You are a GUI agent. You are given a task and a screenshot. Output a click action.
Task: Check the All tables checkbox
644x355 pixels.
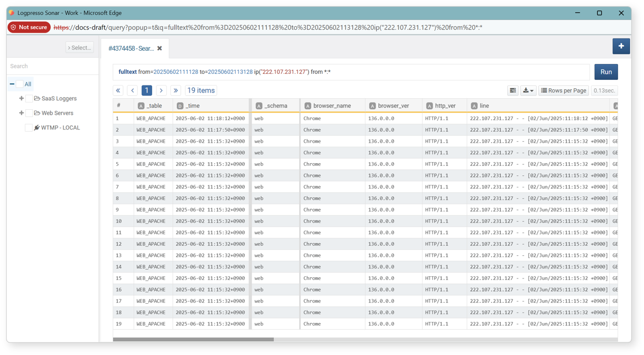point(19,84)
